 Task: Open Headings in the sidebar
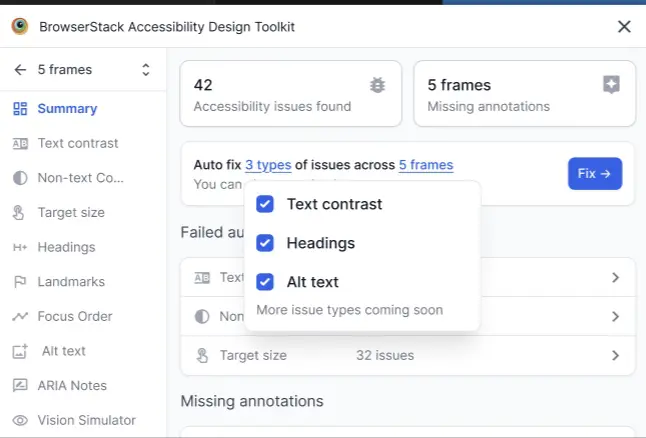[66, 247]
